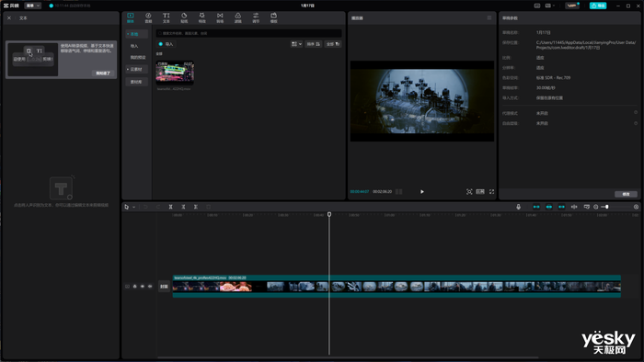
Task: Click the Export button
Action: (598, 6)
